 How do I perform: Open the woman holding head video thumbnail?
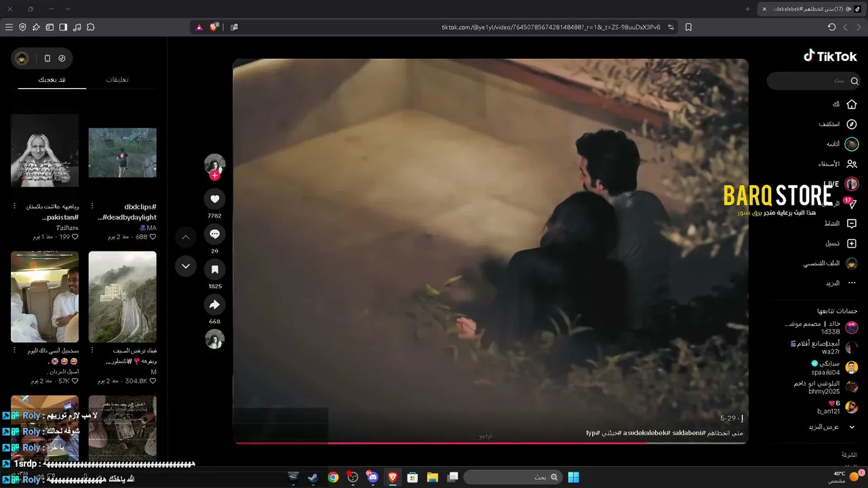45,150
